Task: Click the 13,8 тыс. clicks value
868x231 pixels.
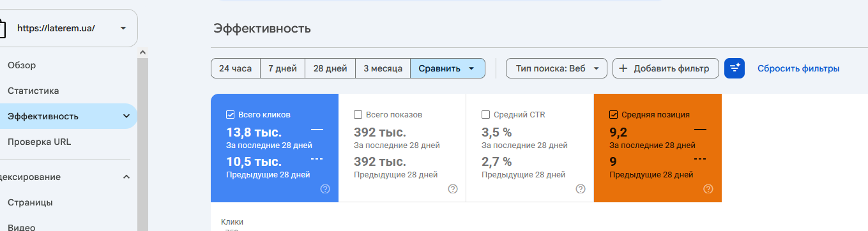Action: click(x=254, y=132)
